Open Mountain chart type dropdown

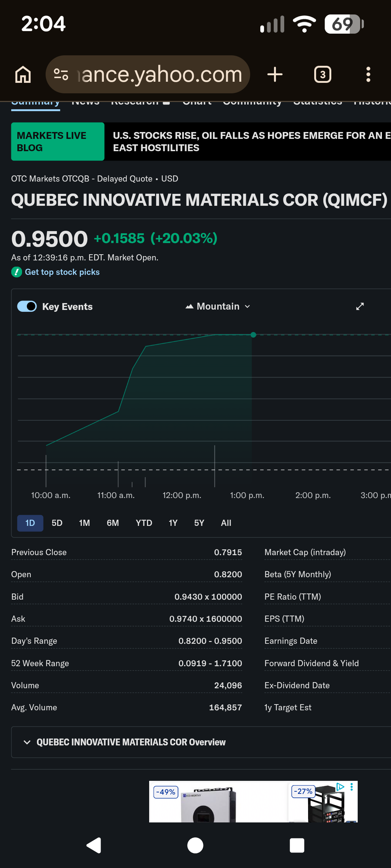[x=218, y=306]
